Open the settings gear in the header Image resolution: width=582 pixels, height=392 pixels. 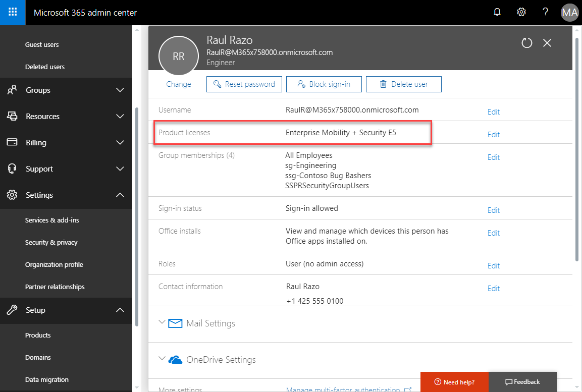(x=521, y=13)
